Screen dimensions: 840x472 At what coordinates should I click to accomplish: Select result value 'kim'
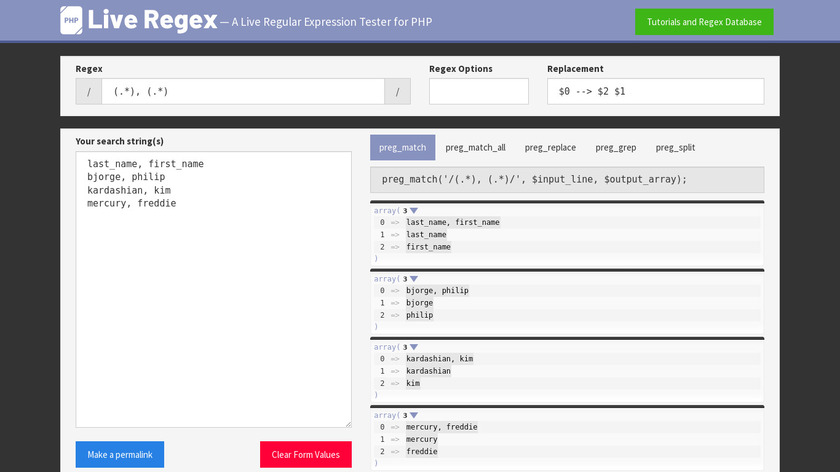point(413,383)
